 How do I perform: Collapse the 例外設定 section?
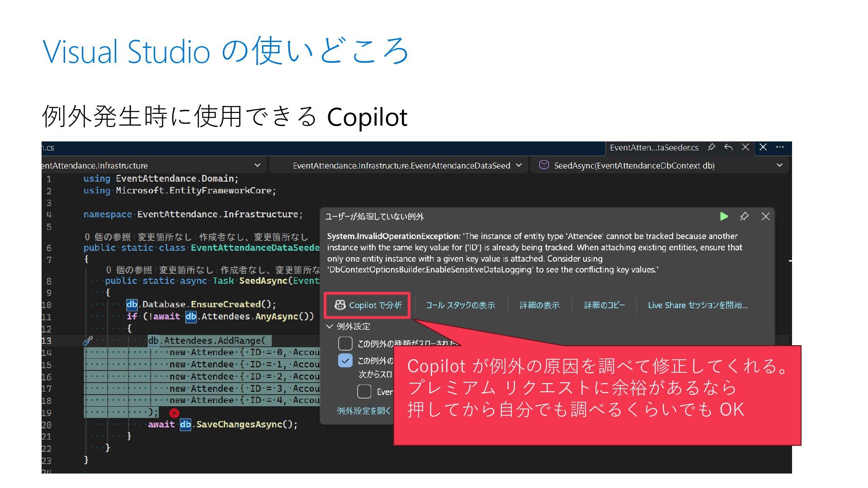(330, 326)
